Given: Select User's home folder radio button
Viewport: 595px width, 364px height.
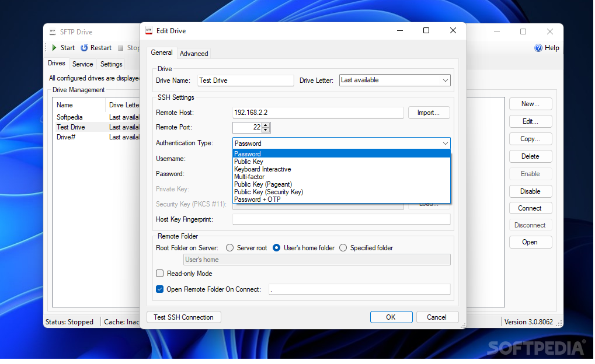Looking at the screenshot, I should (277, 247).
